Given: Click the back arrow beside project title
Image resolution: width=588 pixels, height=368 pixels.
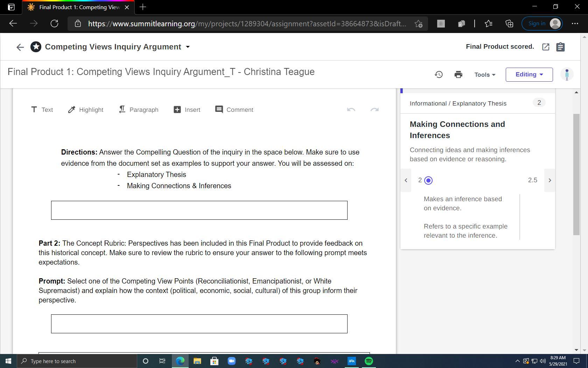Looking at the screenshot, I should (20, 47).
